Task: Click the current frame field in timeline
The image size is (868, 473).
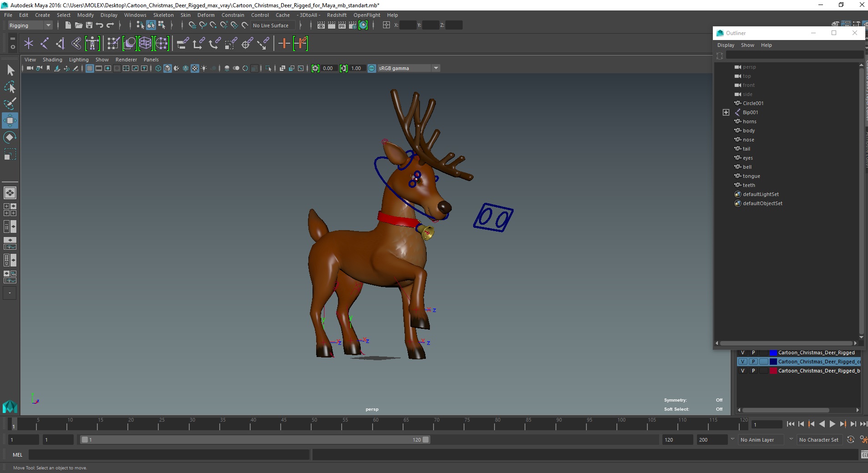Action: 767,424
